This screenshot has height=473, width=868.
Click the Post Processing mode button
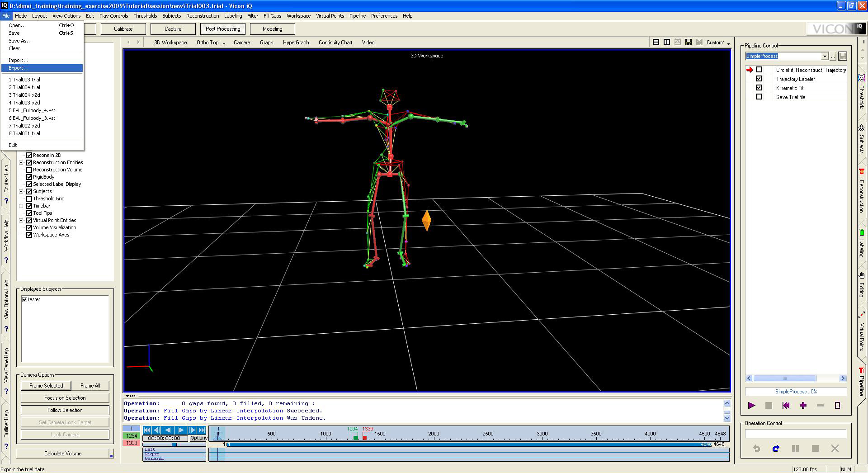click(x=223, y=29)
